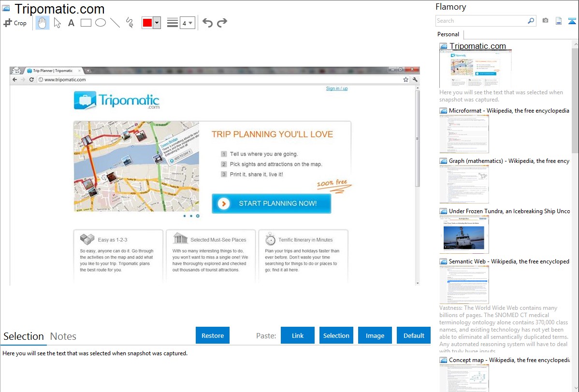The width and height of the screenshot is (579, 392).
Task: Redo the last undone action
Action: coord(222,23)
